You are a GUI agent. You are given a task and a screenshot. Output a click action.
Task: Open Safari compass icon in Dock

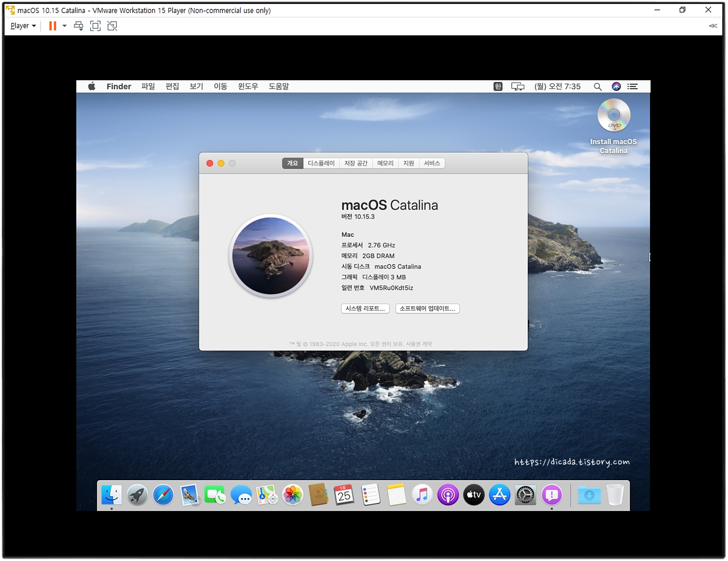(x=163, y=496)
